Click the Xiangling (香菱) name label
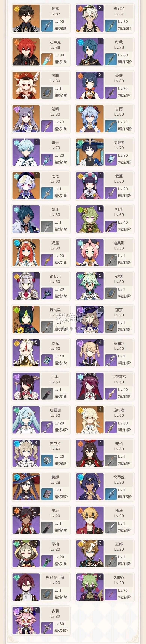The height and width of the screenshot is (644, 146). tap(119, 75)
